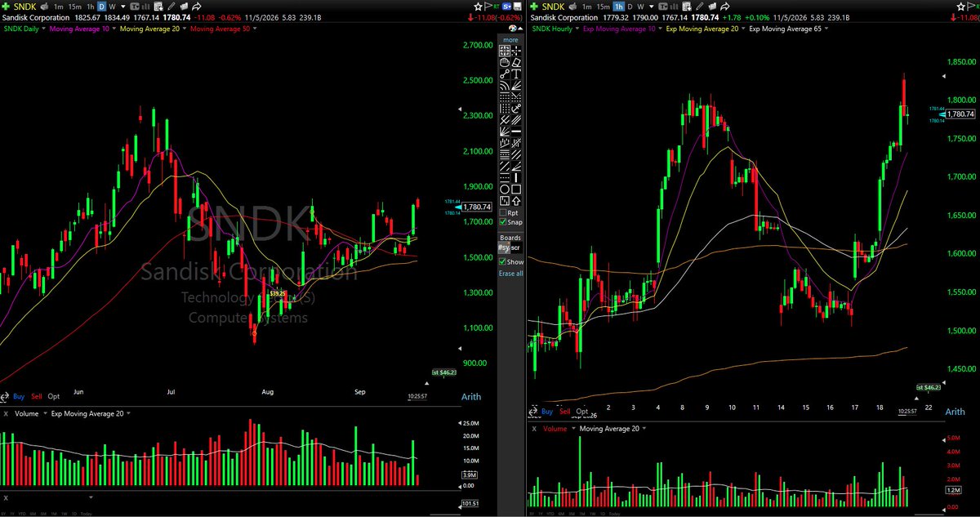Pick the Fibonacci arcs drawing tool
This screenshot has height=517, width=980.
(x=505, y=87)
